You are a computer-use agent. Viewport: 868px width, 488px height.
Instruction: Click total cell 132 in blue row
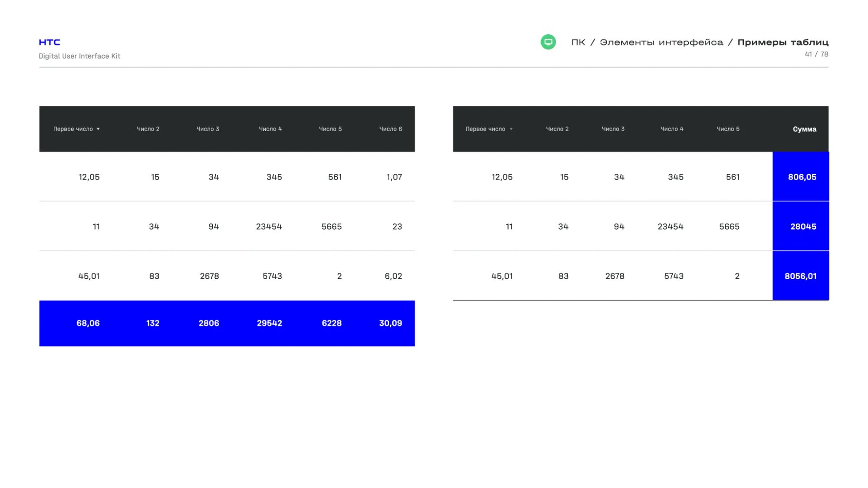point(153,323)
